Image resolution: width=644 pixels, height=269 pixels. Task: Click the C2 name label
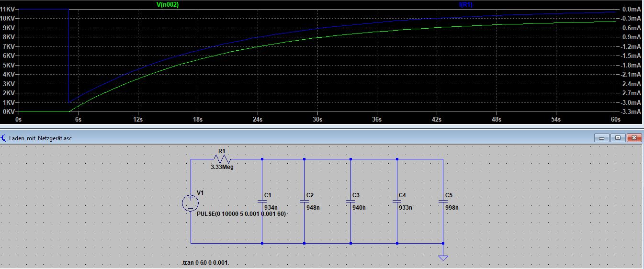click(x=310, y=195)
